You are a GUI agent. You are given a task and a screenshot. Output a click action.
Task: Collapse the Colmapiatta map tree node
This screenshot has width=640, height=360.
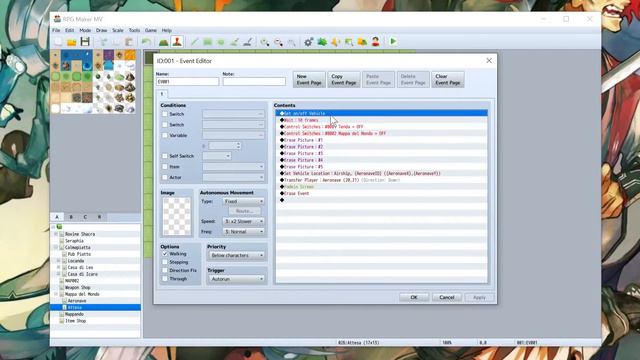pos(56,247)
